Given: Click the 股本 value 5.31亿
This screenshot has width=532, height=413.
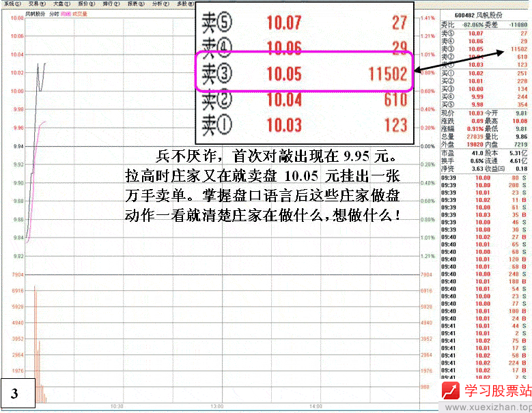Looking at the screenshot, I should (518, 153).
